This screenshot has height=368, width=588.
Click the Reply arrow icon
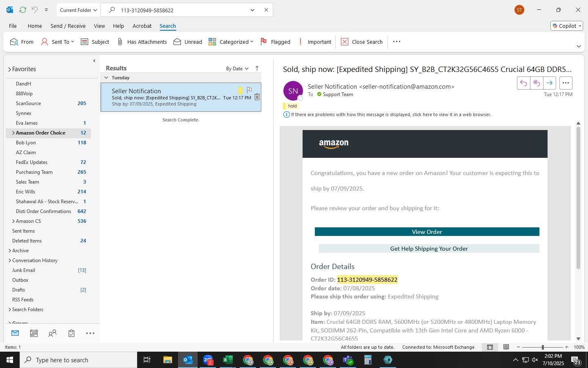pos(523,83)
